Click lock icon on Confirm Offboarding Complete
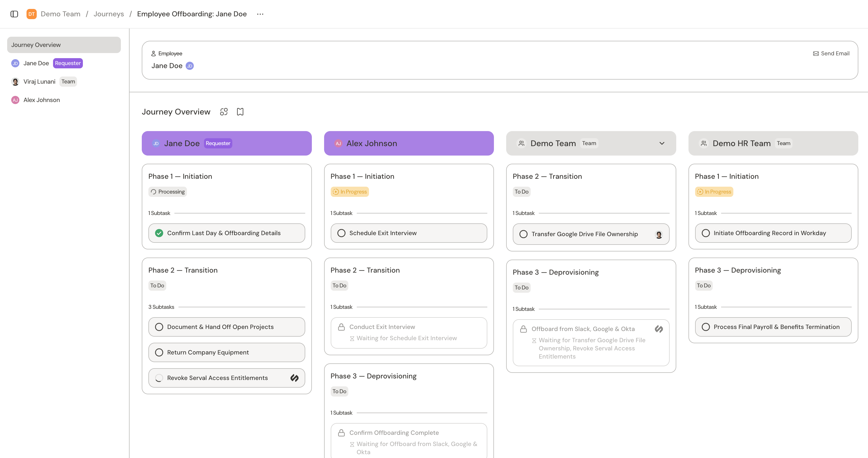The image size is (868, 458). click(341, 433)
